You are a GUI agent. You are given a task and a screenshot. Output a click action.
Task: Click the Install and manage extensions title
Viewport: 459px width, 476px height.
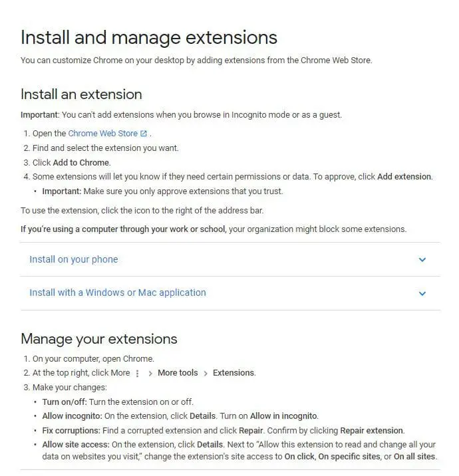point(149,38)
